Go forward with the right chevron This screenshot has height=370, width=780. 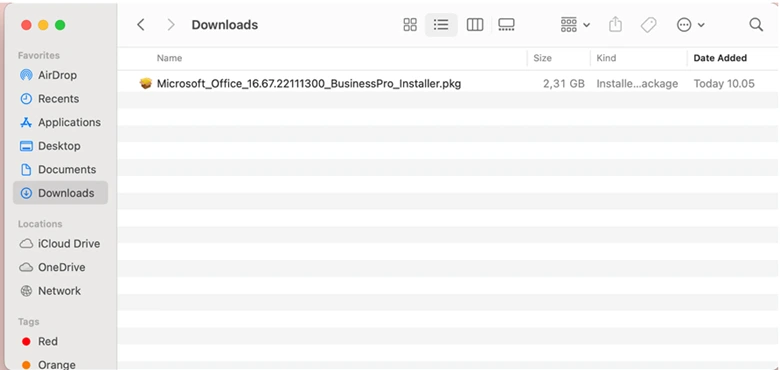coord(171,25)
